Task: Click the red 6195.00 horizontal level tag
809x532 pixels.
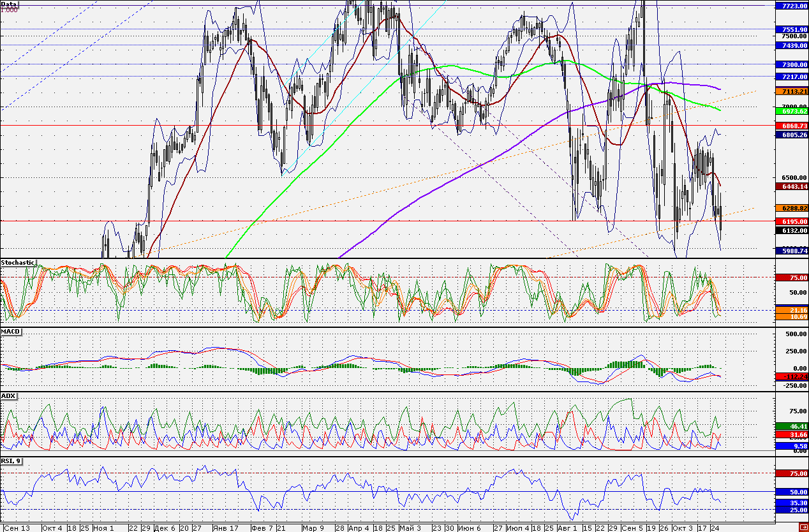Action: pos(791,221)
